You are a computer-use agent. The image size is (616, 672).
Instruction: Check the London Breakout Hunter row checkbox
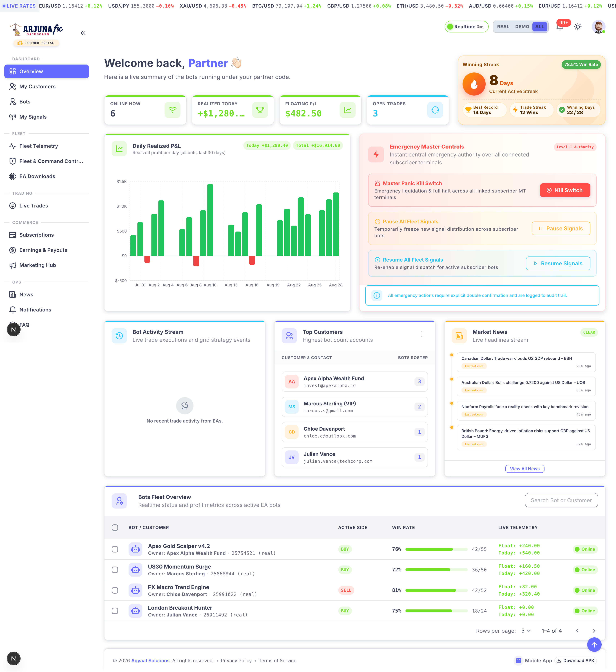tap(115, 611)
